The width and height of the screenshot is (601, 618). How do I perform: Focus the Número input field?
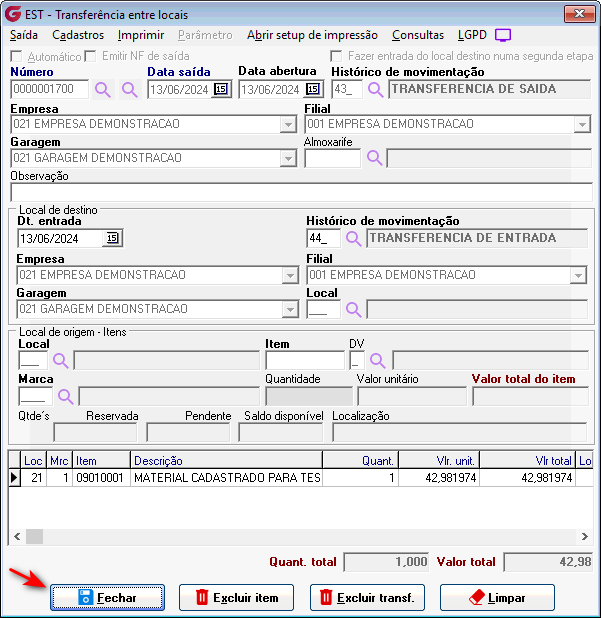(50, 89)
